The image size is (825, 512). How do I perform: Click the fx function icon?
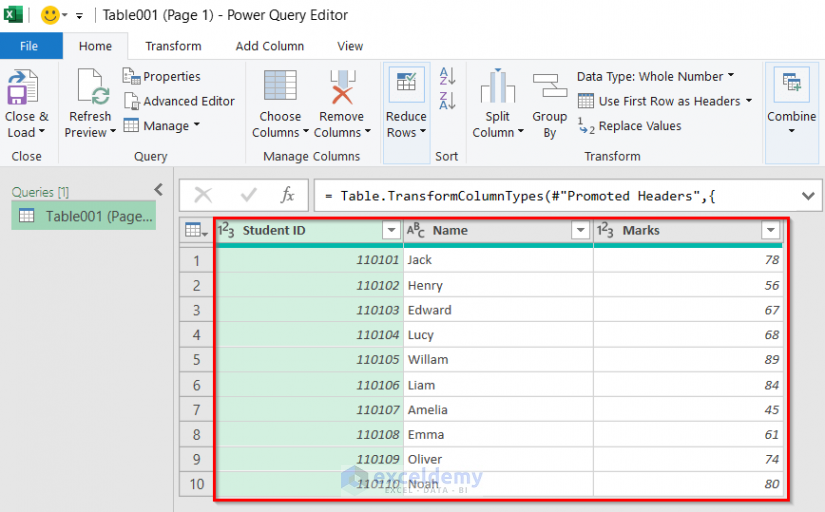pyautogui.click(x=287, y=195)
